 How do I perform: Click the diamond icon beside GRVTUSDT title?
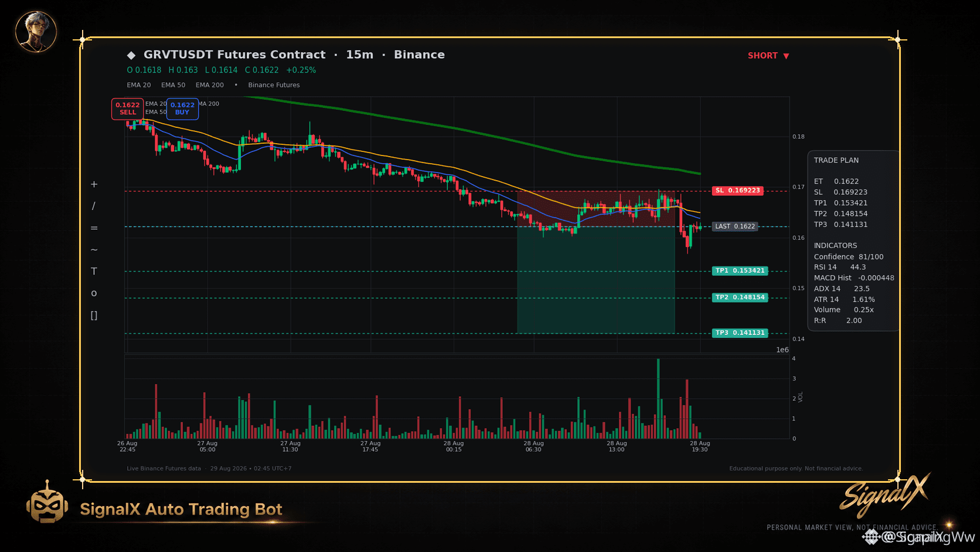pos(131,55)
